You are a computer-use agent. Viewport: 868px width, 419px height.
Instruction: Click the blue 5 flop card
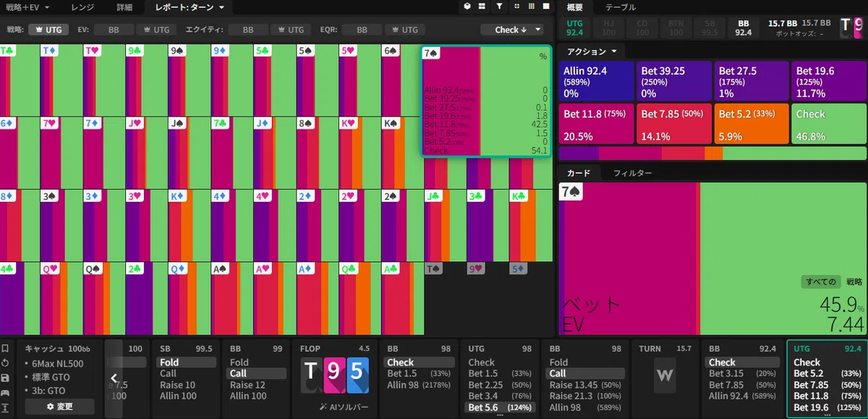coord(357,376)
